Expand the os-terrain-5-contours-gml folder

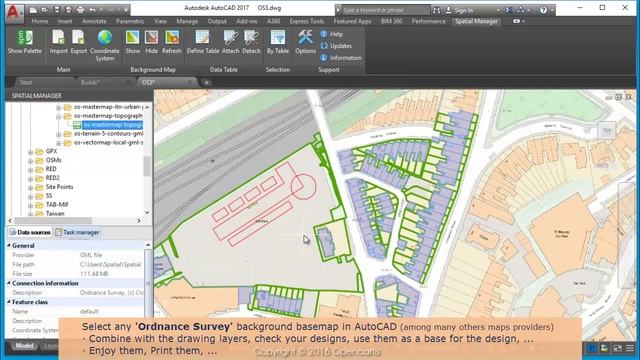click(x=58, y=134)
